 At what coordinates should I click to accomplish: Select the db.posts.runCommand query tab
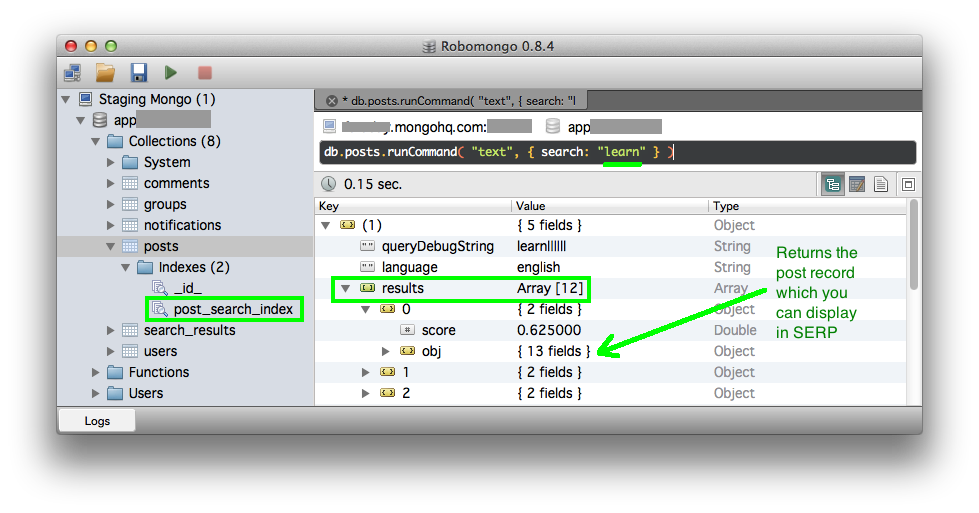[451, 100]
